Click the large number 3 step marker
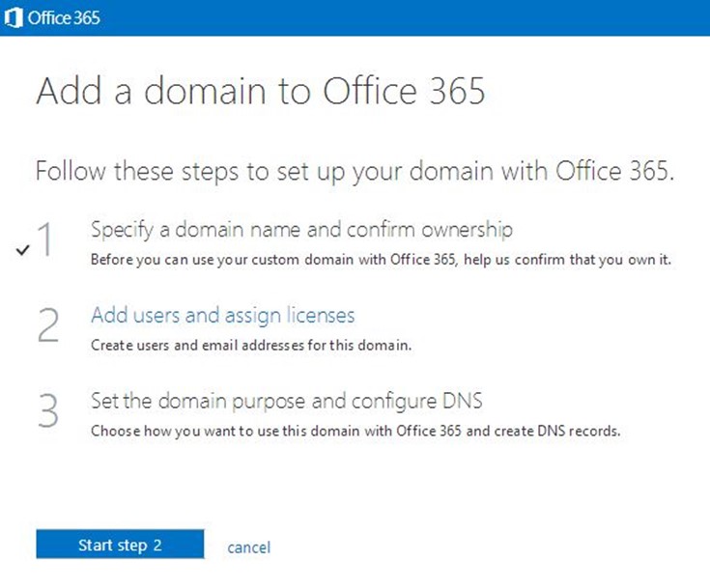This screenshot has width=710, height=588. 47,410
